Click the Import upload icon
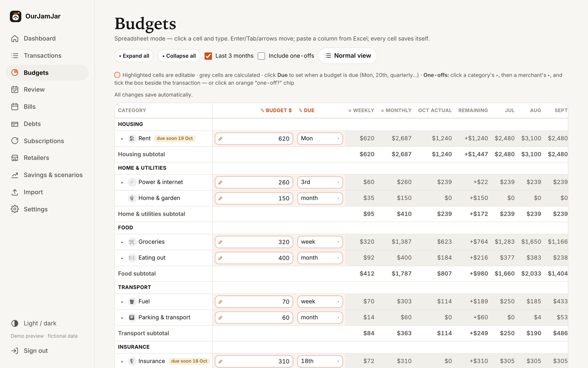This screenshot has width=588, height=368. (x=15, y=192)
